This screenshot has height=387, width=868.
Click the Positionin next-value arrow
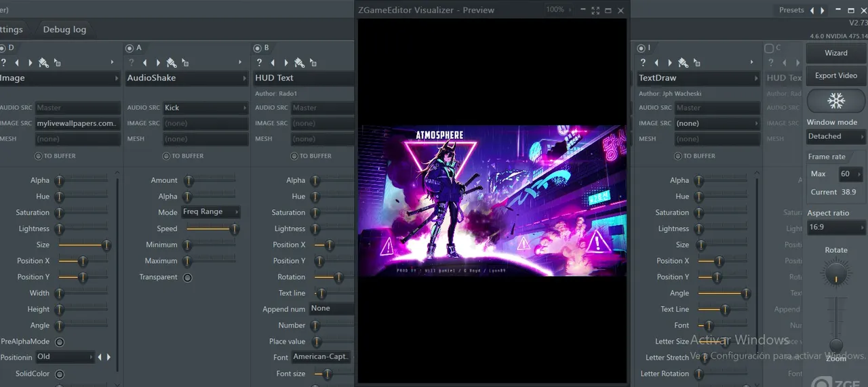[x=108, y=357]
